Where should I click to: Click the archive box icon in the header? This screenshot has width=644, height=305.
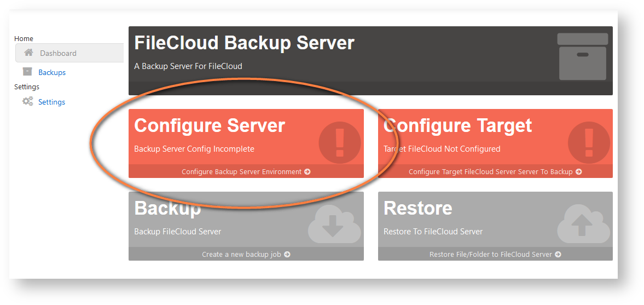point(582,56)
